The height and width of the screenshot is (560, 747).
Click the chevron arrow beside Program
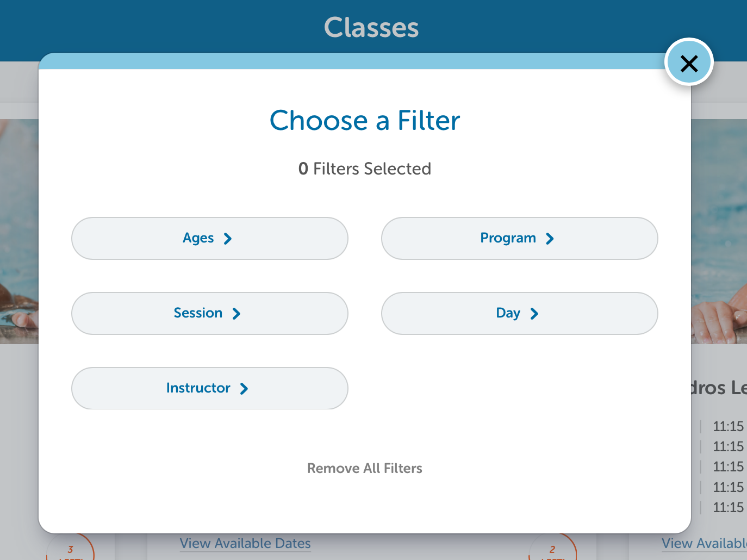coord(550,239)
